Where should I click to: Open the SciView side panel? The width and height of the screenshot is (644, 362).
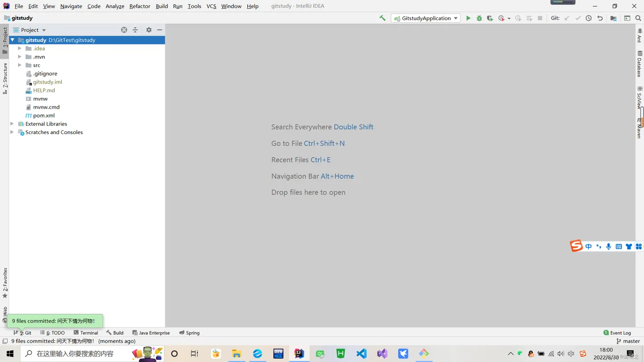tap(639, 97)
